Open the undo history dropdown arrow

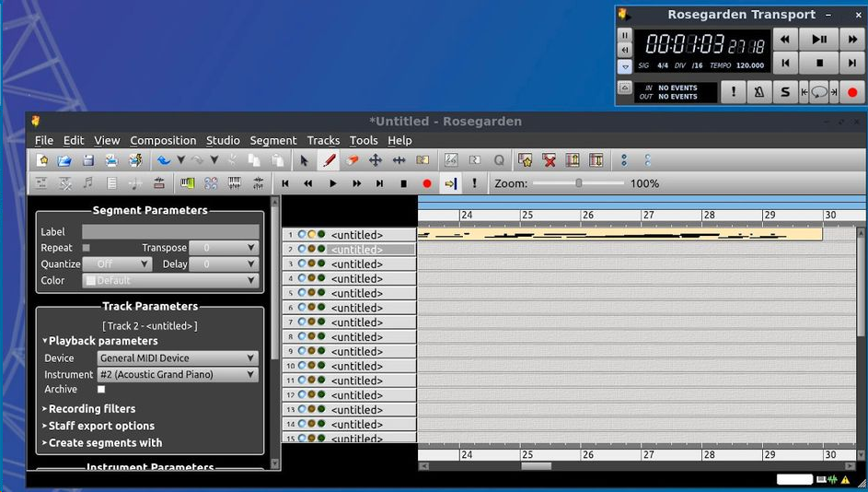[181, 160]
